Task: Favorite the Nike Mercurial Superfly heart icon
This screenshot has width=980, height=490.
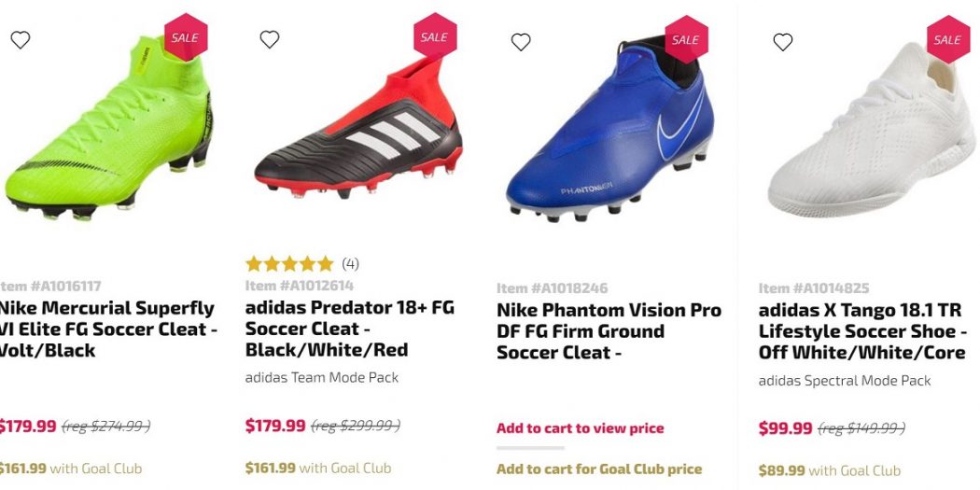Action: [21, 40]
